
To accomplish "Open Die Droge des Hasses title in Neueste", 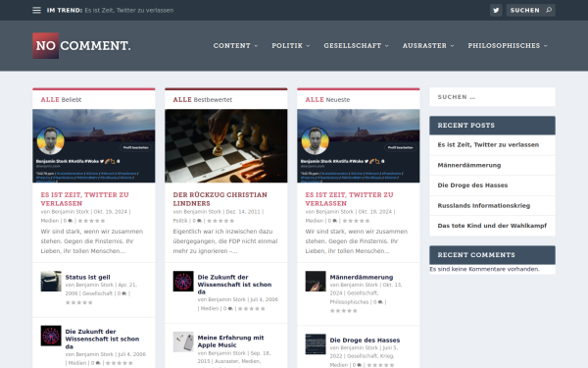I will pos(365,341).
